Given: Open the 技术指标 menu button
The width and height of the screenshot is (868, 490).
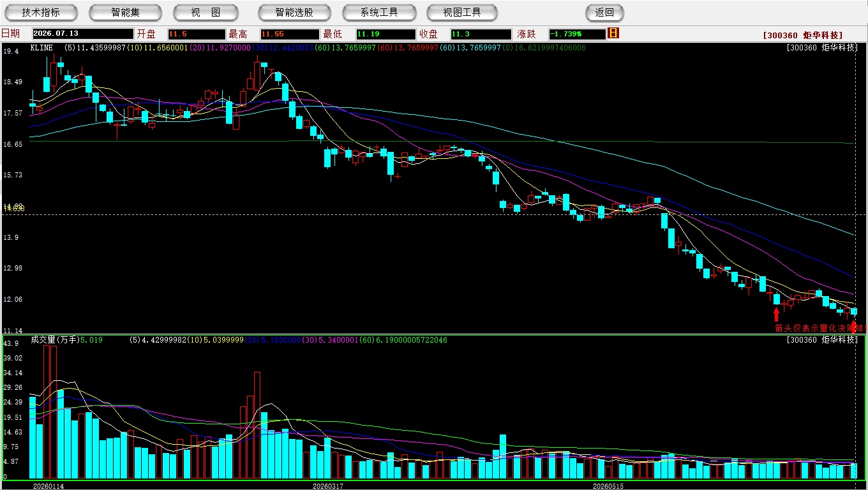Looking at the screenshot, I should click(x=41, y=12).
